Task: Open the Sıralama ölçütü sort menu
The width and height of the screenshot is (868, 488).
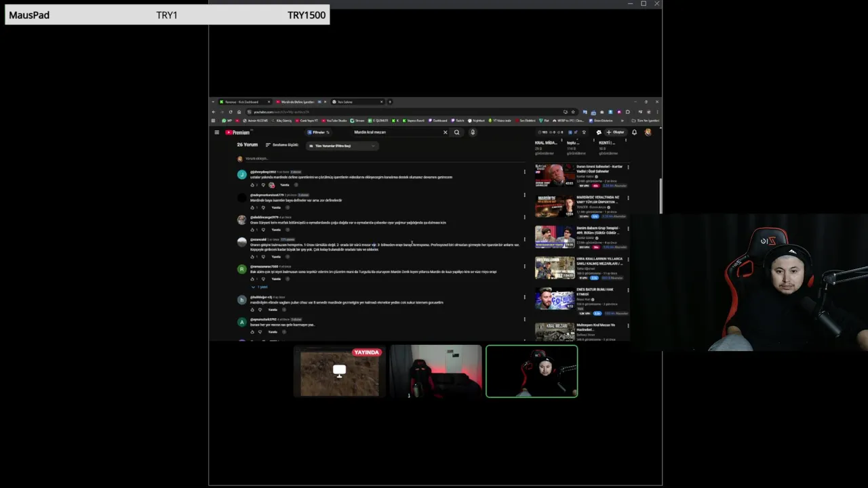Action: point(281,145)
